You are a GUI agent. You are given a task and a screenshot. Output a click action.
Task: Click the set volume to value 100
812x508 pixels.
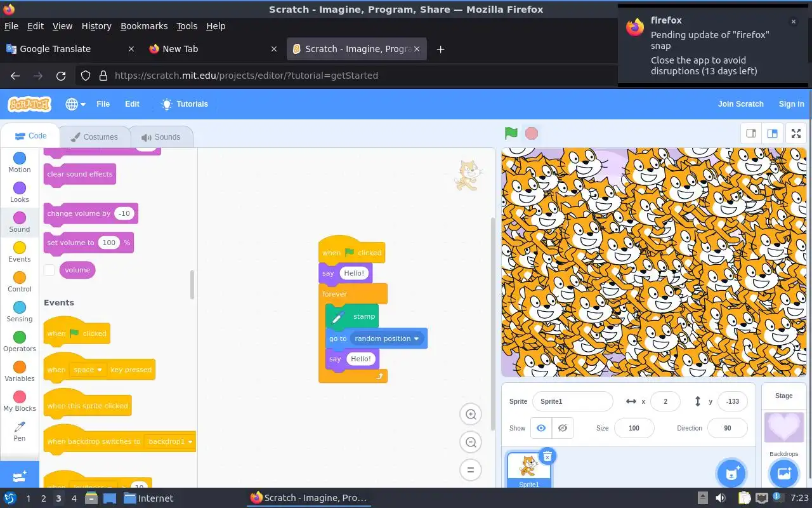click(109, 243)
